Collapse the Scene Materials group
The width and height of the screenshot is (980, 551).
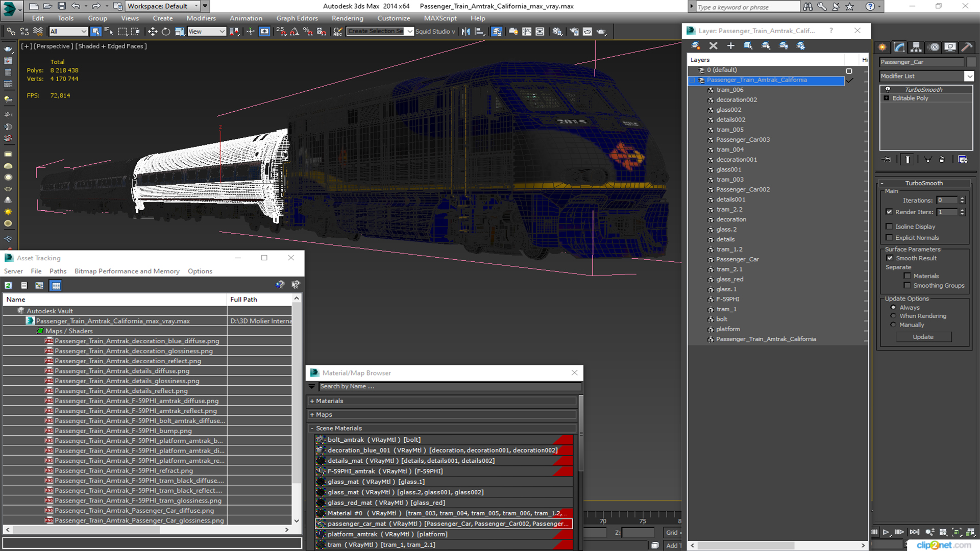(312, 429)
